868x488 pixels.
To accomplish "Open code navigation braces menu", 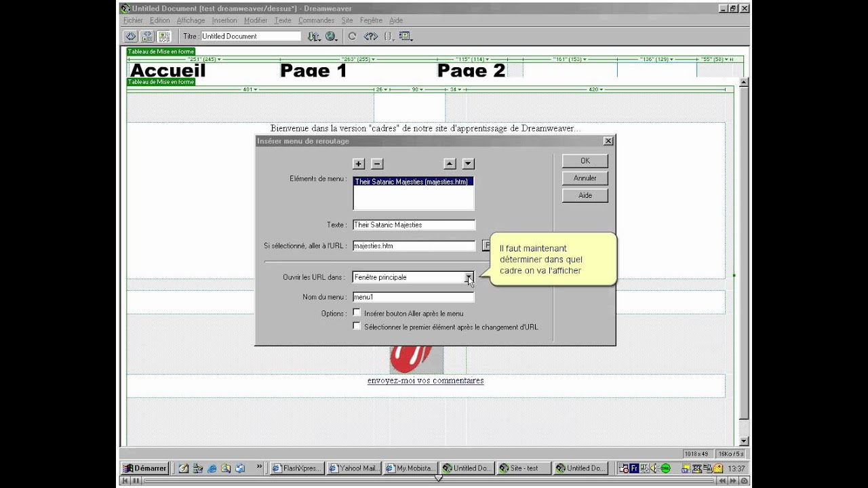I will [389, 36].
